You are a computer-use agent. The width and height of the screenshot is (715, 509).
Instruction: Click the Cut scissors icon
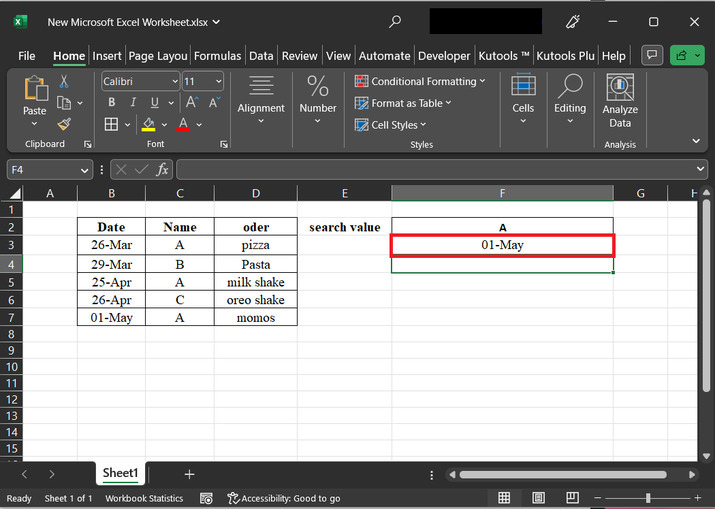pos(64,81)
